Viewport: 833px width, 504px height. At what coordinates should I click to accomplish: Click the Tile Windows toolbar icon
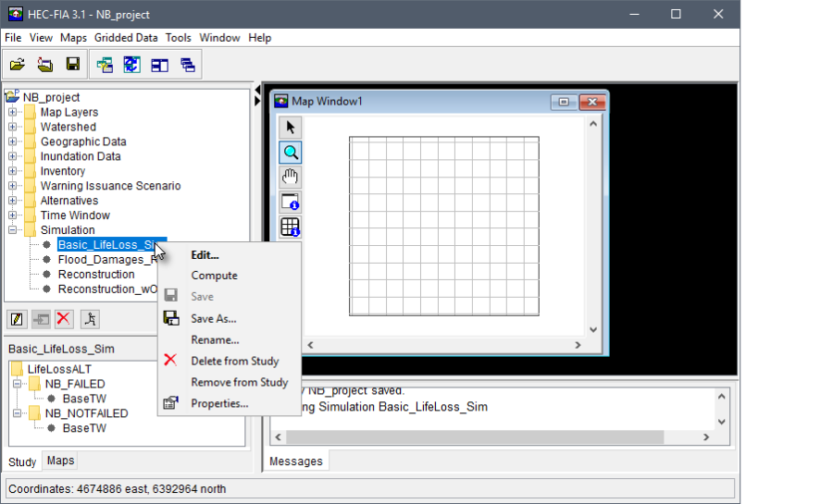coord(160,65)
